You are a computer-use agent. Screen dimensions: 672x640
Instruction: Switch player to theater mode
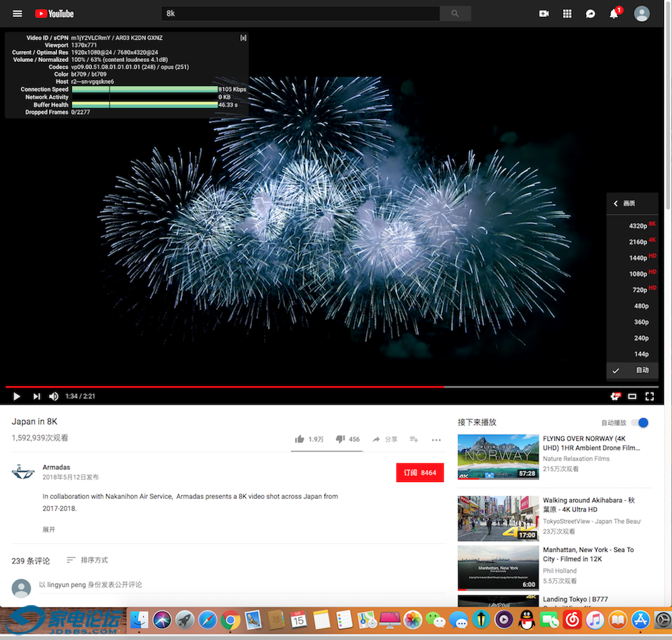tap(632, 397)
